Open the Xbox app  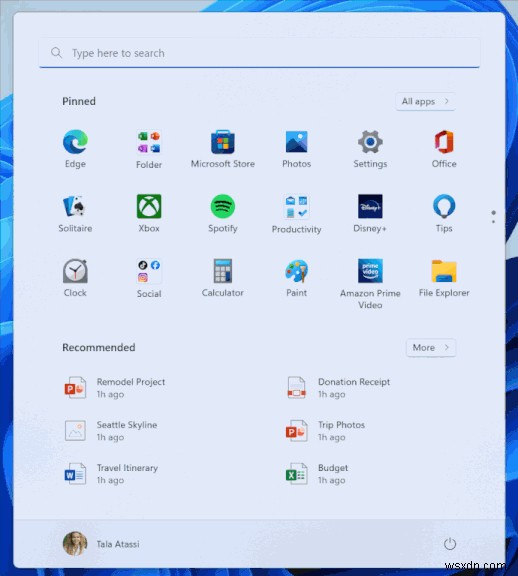(149, 213)
